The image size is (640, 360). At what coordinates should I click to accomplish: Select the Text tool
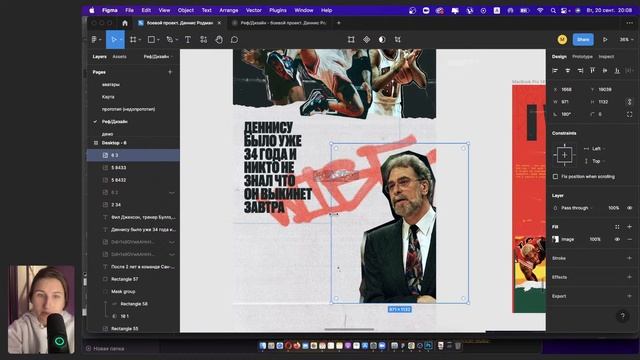point(188,40)
